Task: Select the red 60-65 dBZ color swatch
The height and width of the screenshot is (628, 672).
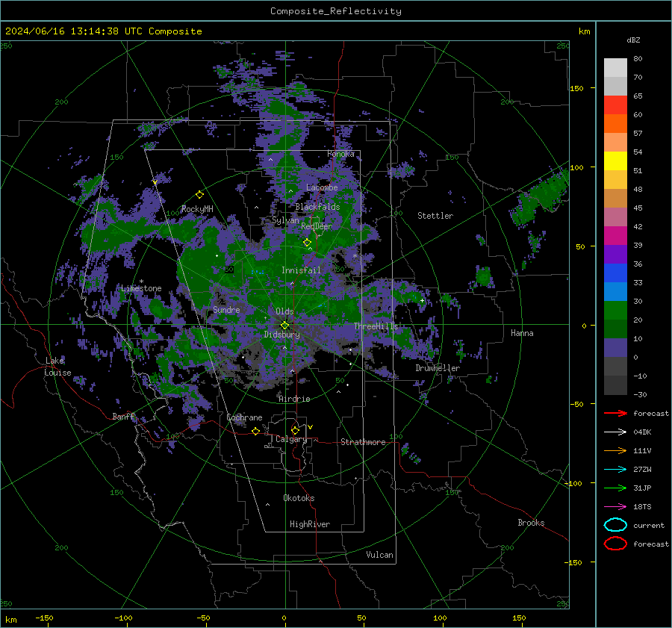Action: click(x=615, y=105)
